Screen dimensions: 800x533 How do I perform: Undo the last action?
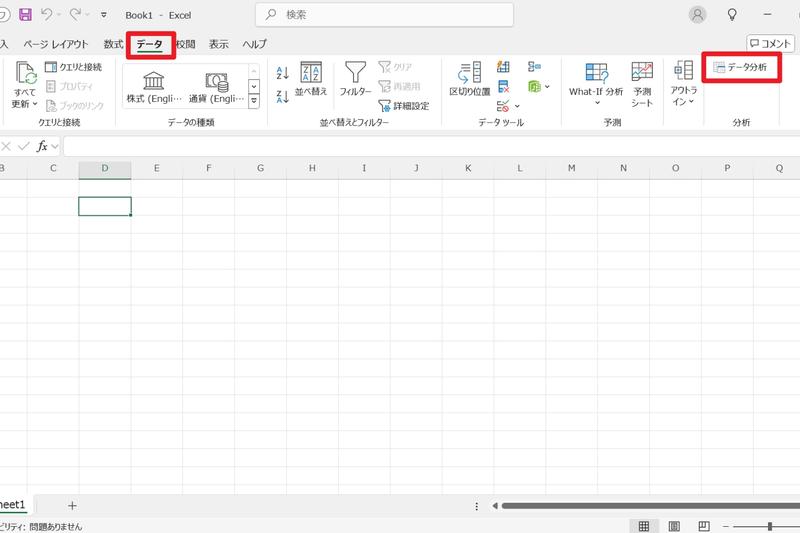click(x=46, y=14)
